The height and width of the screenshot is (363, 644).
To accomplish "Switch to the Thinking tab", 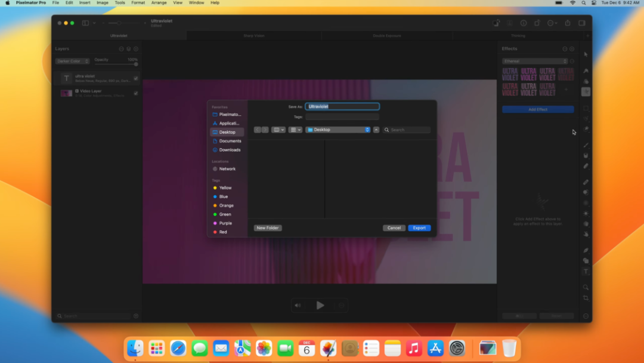I will coord(518,36).
